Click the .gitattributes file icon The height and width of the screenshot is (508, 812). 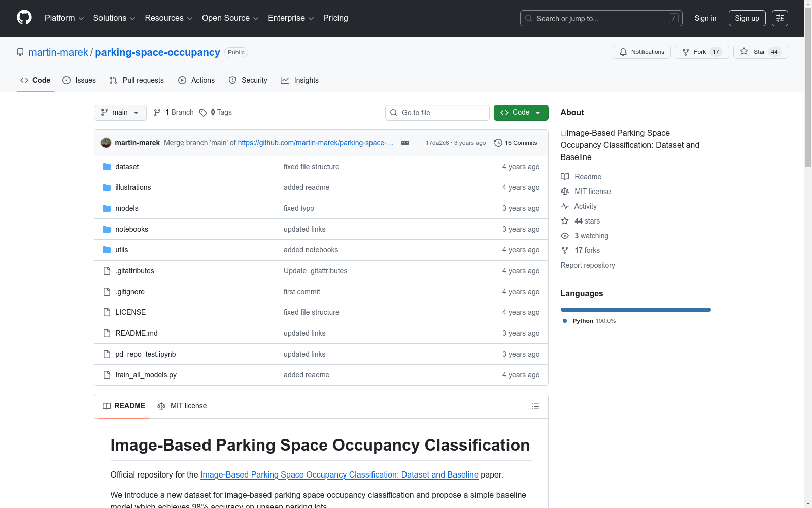[x=107, y=271]
